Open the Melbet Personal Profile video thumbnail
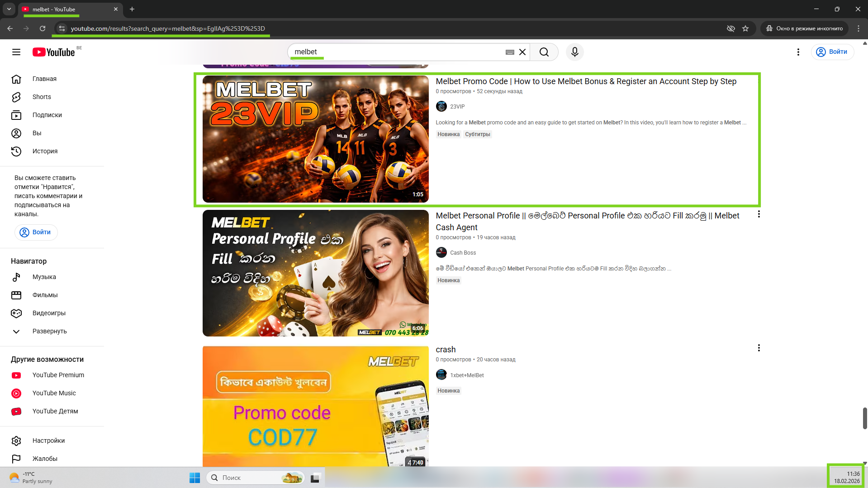 [315, 273]
